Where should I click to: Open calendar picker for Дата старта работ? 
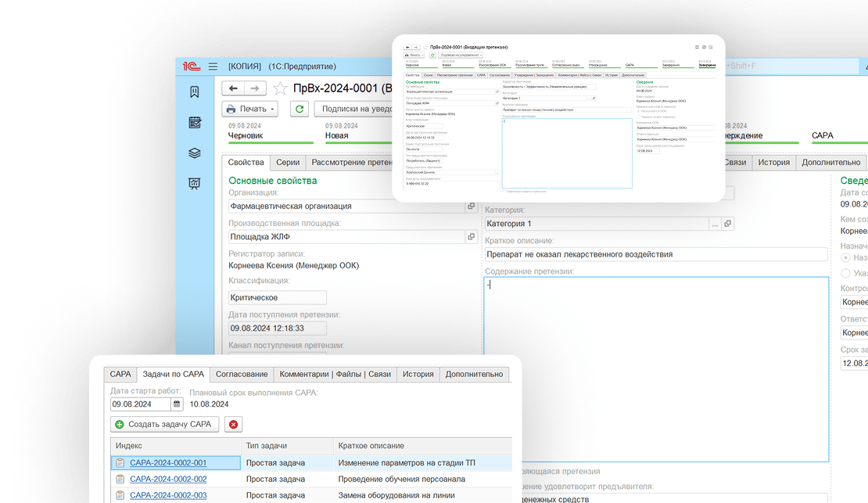click(177, 404)
